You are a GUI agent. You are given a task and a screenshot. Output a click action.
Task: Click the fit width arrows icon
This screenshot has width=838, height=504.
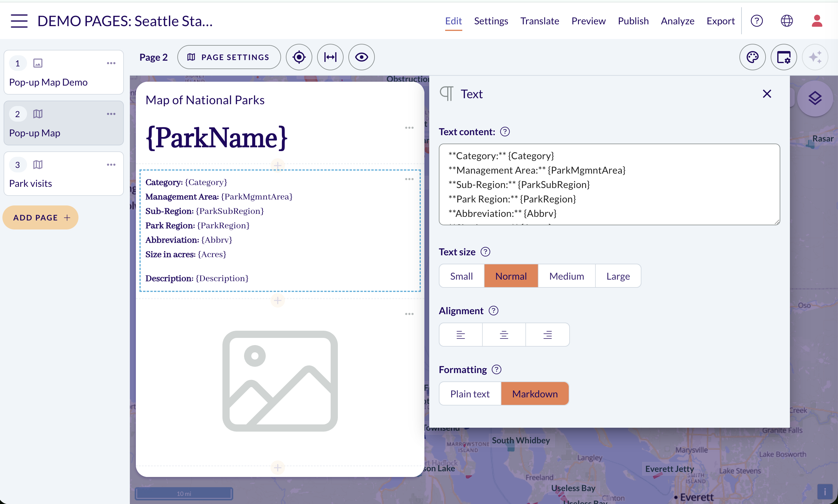pos(330,57)
